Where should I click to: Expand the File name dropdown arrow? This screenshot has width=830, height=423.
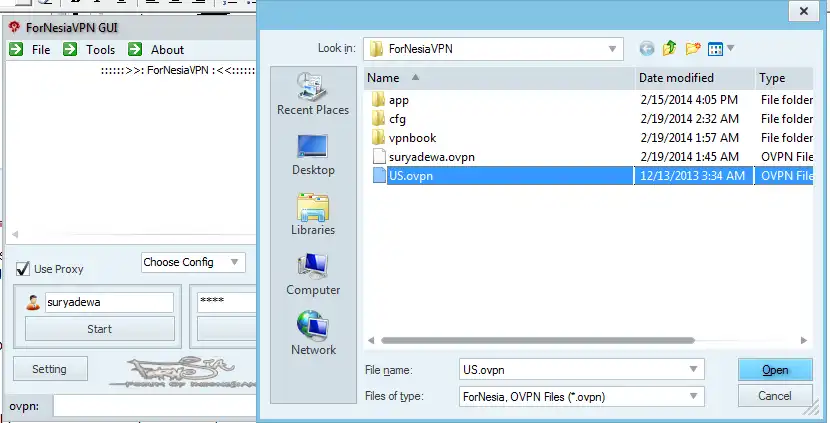click(x=693, y=370)
